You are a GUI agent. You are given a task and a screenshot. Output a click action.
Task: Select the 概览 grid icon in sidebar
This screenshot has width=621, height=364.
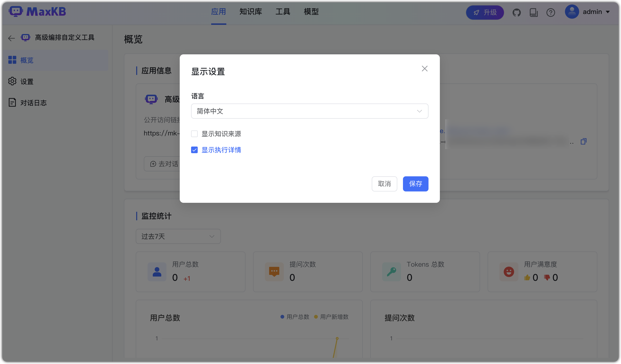coord(12,60)
